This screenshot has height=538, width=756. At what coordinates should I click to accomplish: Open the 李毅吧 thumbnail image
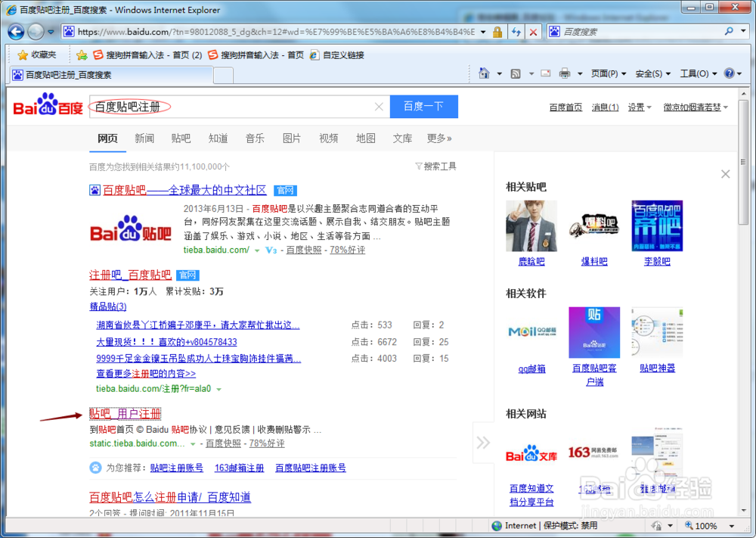point(657,225)
